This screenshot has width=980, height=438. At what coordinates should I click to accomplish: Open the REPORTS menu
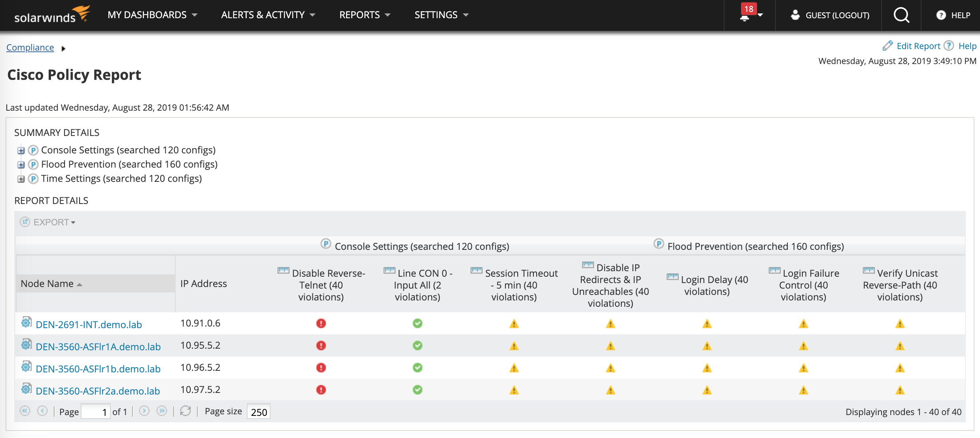click(x=364, y=15)
